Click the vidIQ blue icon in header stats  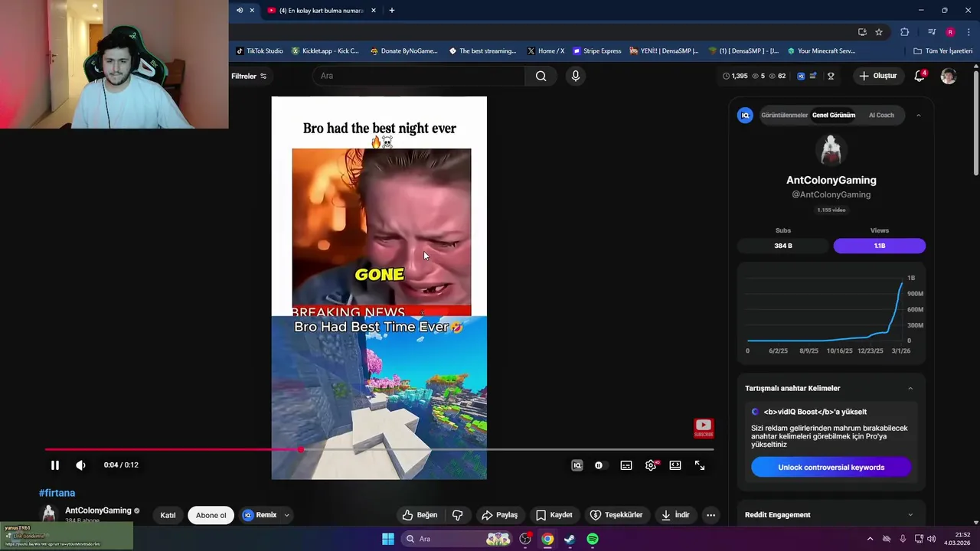tap(801, 76)
